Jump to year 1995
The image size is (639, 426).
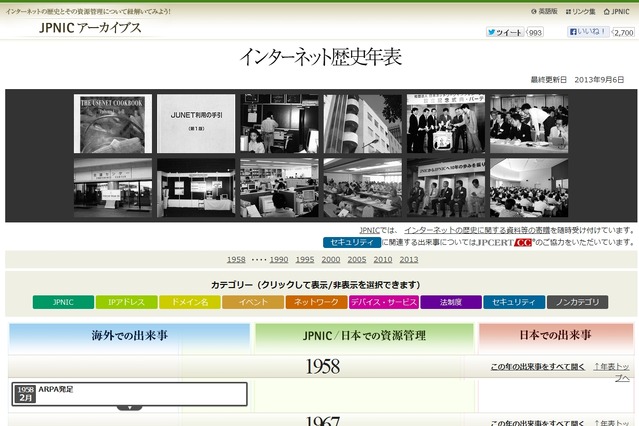point(305,260)
